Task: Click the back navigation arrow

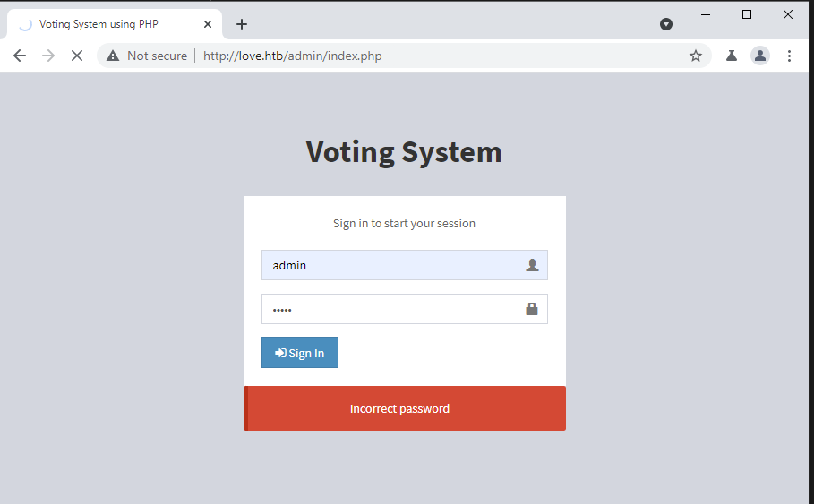Action: [20, 56]
